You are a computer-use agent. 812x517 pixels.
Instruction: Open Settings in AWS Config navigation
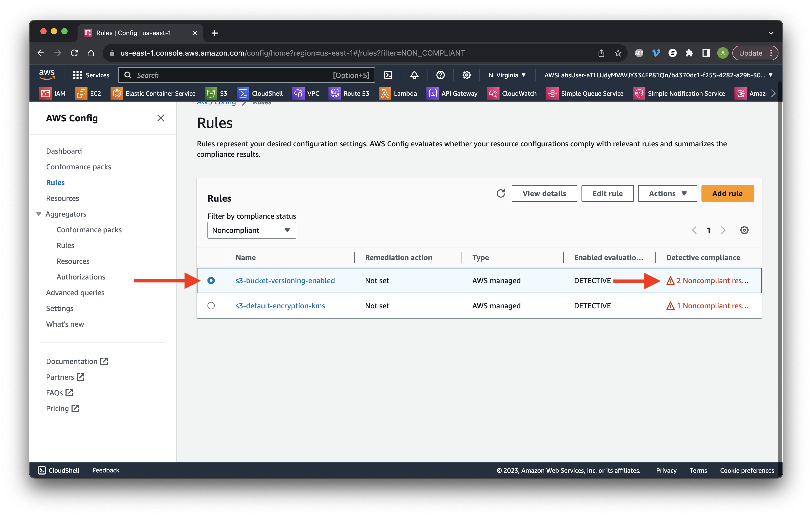[x=60, y=309]
